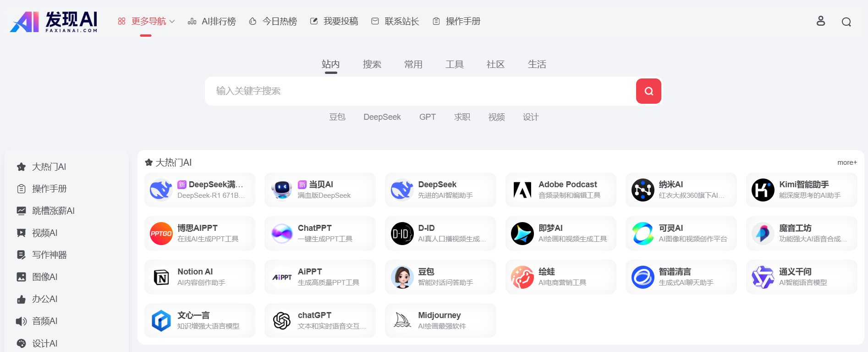Viewport: 868px width, 352px height.
Task: Switch to the 常用 search tab
Action: (x=413, y=64)
